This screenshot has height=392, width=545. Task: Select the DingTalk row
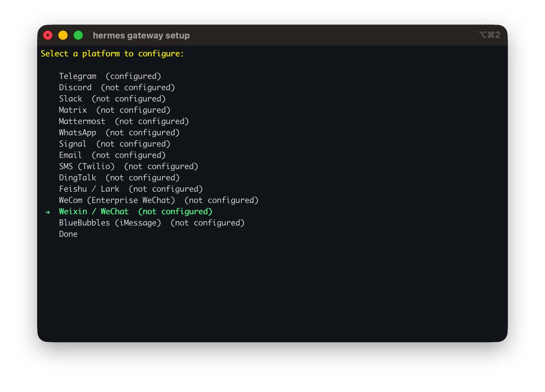119,178
